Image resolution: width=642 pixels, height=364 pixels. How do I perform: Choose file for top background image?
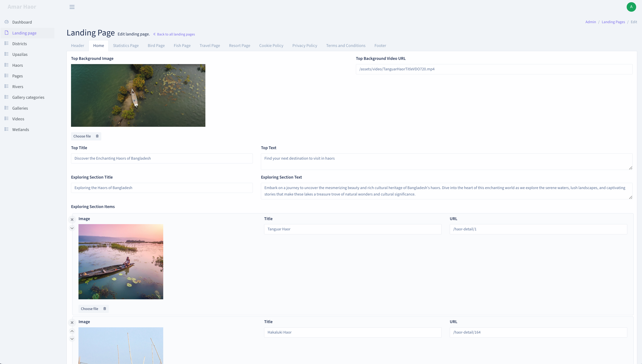click(x=82, y=136)
